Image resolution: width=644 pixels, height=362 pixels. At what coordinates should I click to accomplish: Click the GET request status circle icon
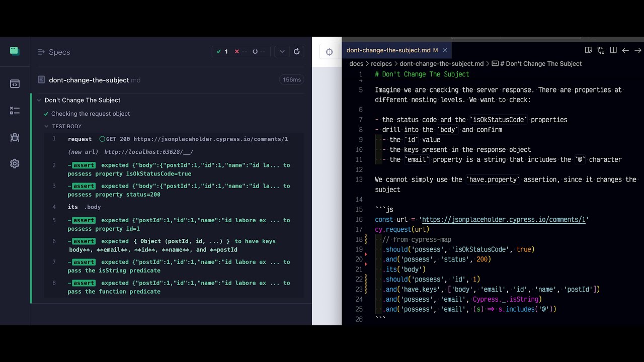pos(102,139)
